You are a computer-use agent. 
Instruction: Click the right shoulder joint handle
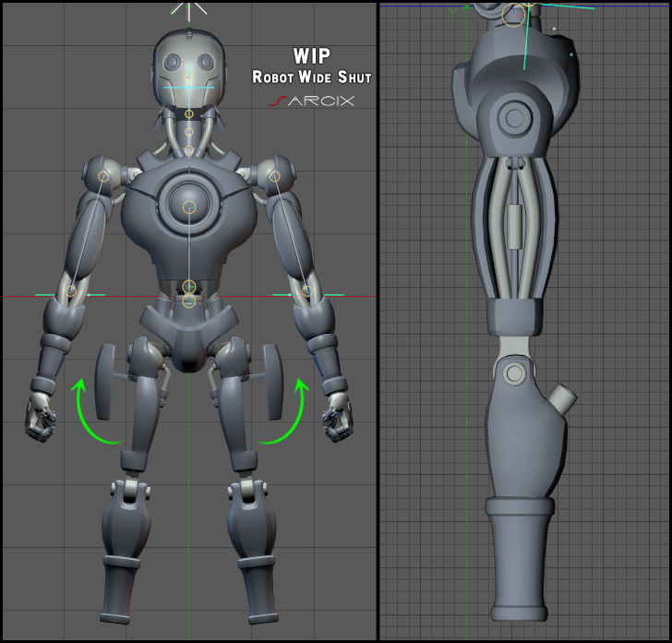coord(274,175)
